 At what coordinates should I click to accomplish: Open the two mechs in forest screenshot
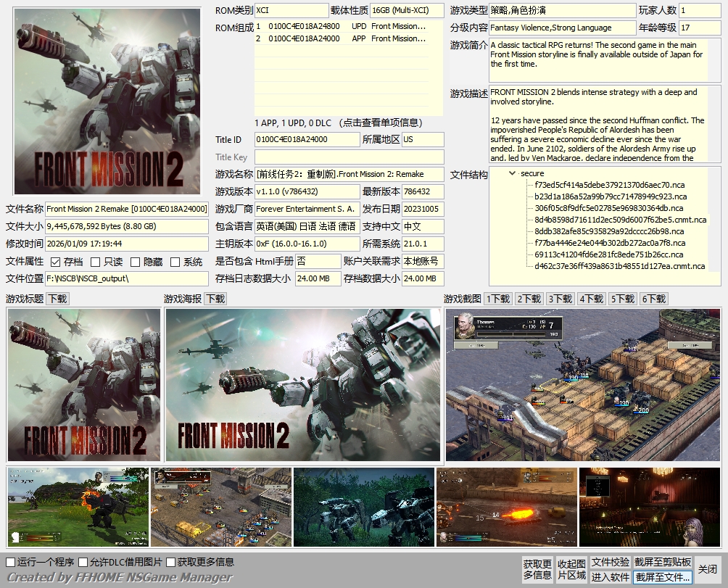tap(364, 507)
